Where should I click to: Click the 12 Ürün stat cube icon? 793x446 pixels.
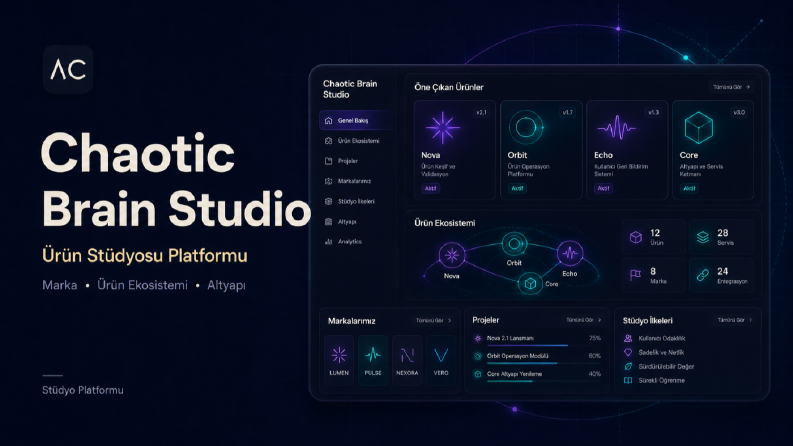tap(636, 237)
